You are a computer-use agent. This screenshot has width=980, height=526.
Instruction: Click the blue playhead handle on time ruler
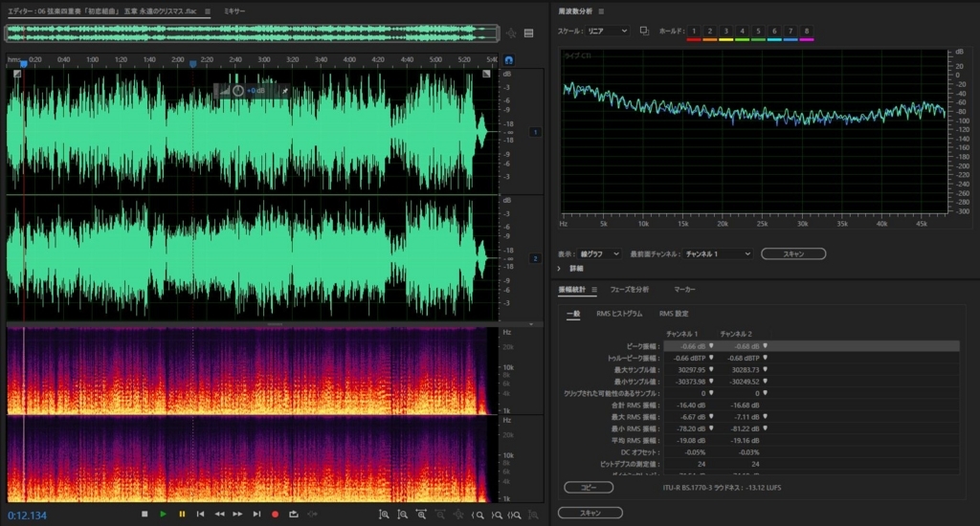coord(24,64)
